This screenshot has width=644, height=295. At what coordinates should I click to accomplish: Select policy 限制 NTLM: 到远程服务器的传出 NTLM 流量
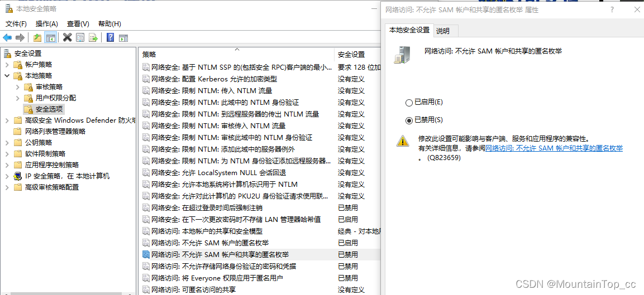click(x=235, y=114)
